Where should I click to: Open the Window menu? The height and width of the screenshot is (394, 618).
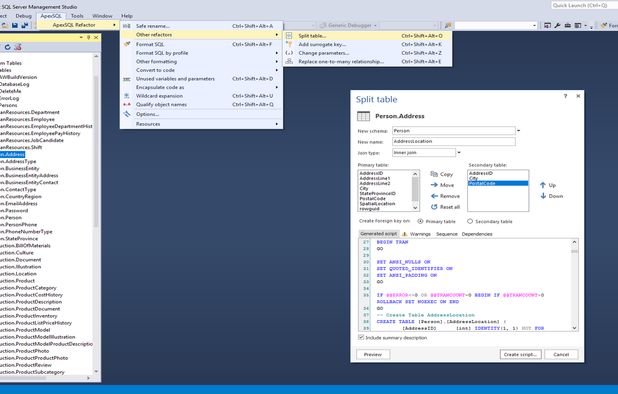(x=102, y=16)
